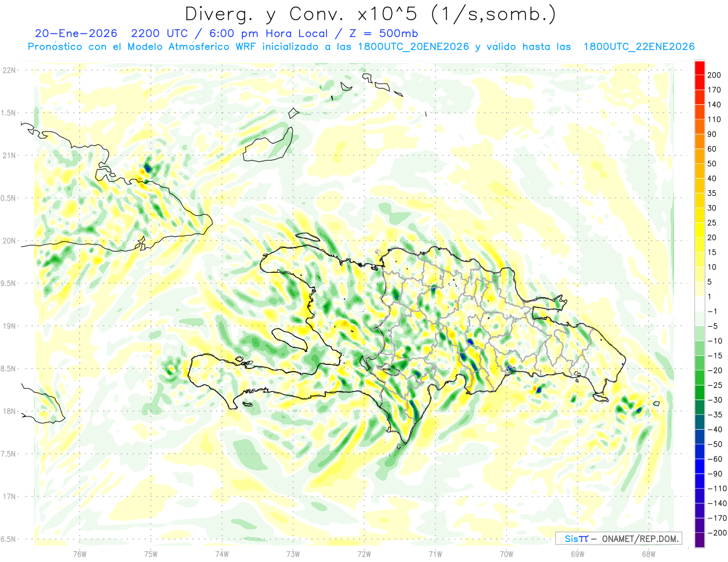The image size is (728, 562).
Task: Click the "21N" latitude label
Action: coord(8,156)
